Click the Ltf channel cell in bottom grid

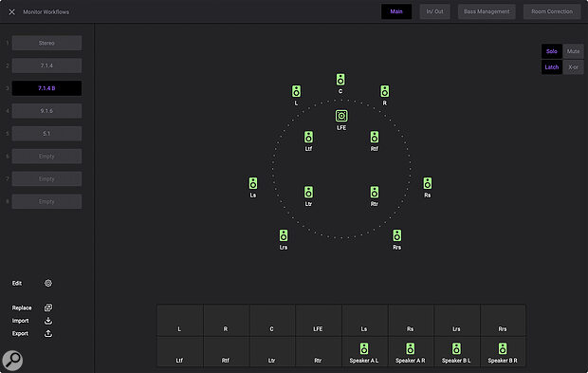[x=179, y=351]
